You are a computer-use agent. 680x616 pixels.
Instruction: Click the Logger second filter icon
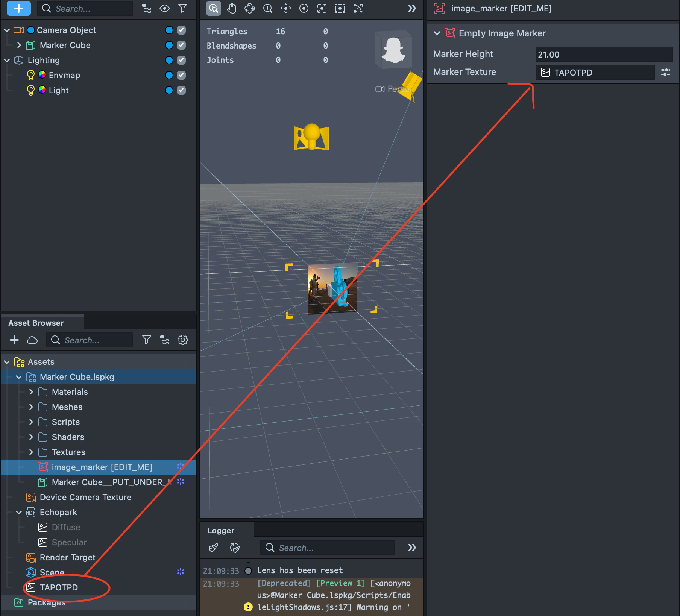235,548
